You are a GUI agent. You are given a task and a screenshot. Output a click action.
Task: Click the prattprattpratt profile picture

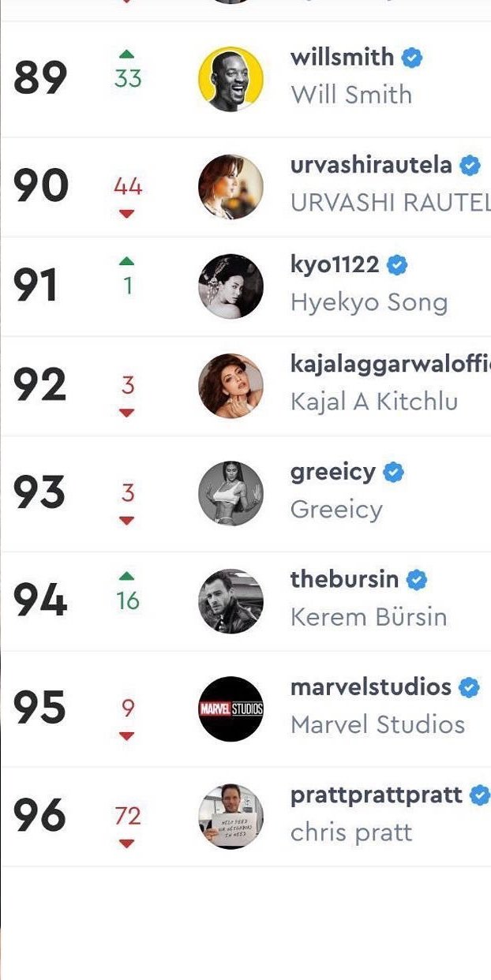231,816
